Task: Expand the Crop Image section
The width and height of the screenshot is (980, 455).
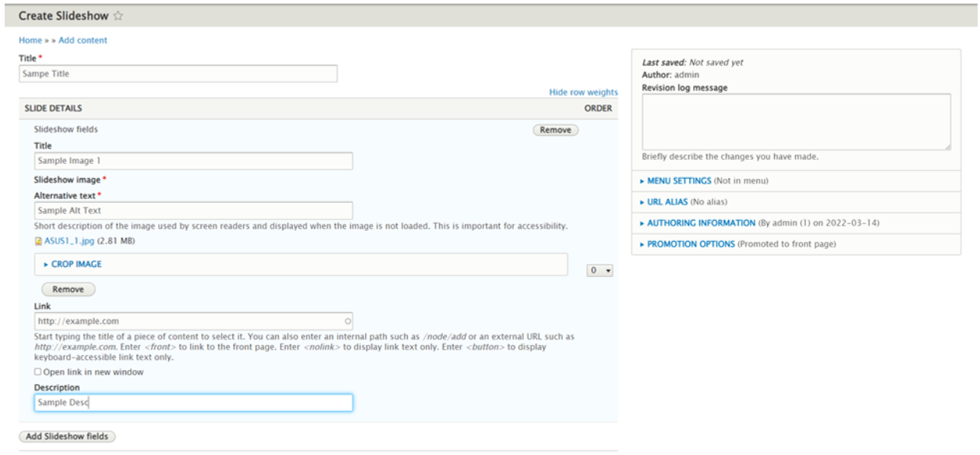Action: click(x=76, y=265)
